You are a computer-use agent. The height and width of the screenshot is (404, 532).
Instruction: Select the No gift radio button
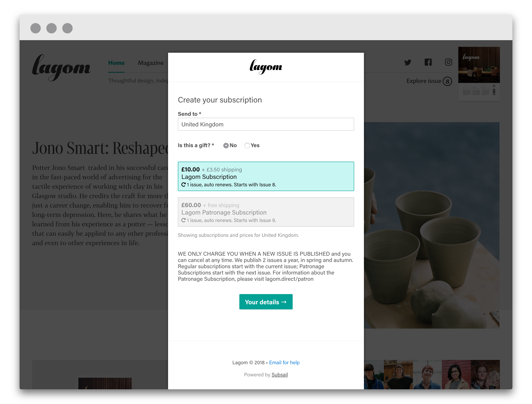click(x=226, y=146)
